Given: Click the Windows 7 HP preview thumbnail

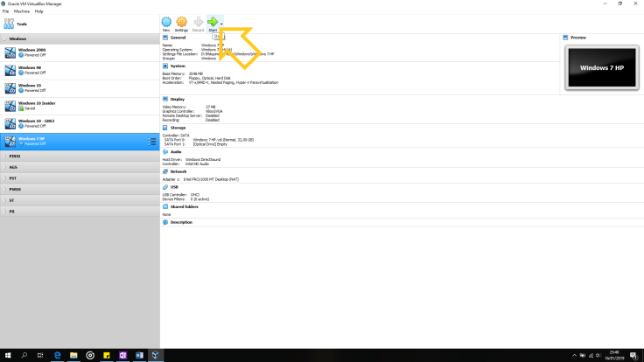Looking at the screenshot, I should click(601, 67).
